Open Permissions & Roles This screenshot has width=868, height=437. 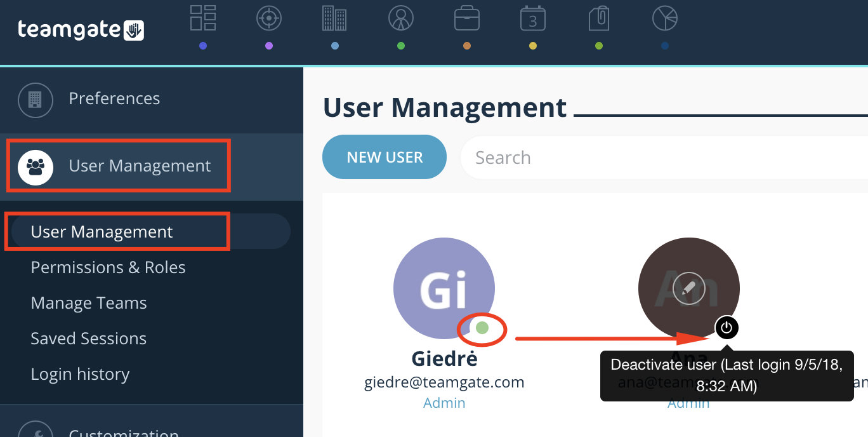pos(108,267)
